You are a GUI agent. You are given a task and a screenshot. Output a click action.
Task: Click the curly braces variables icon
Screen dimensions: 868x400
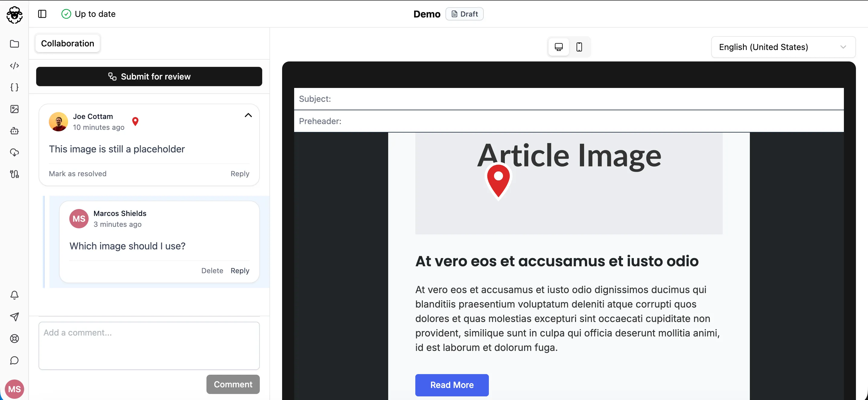point(14,87)
